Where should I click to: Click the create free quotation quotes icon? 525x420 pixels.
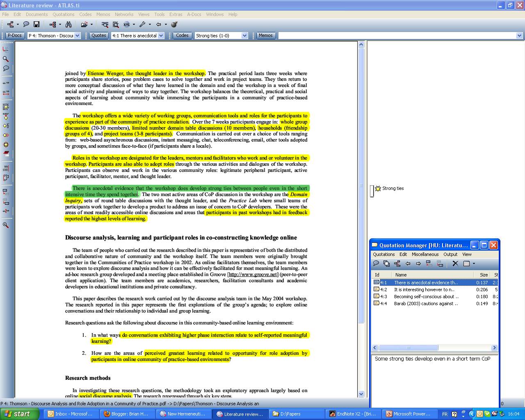(6, 83)
